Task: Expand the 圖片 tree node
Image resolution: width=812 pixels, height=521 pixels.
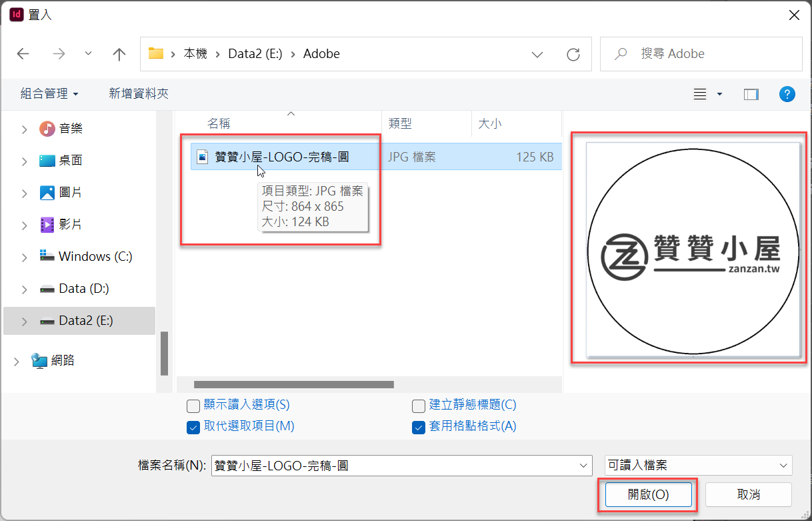Action: (25, 193)
